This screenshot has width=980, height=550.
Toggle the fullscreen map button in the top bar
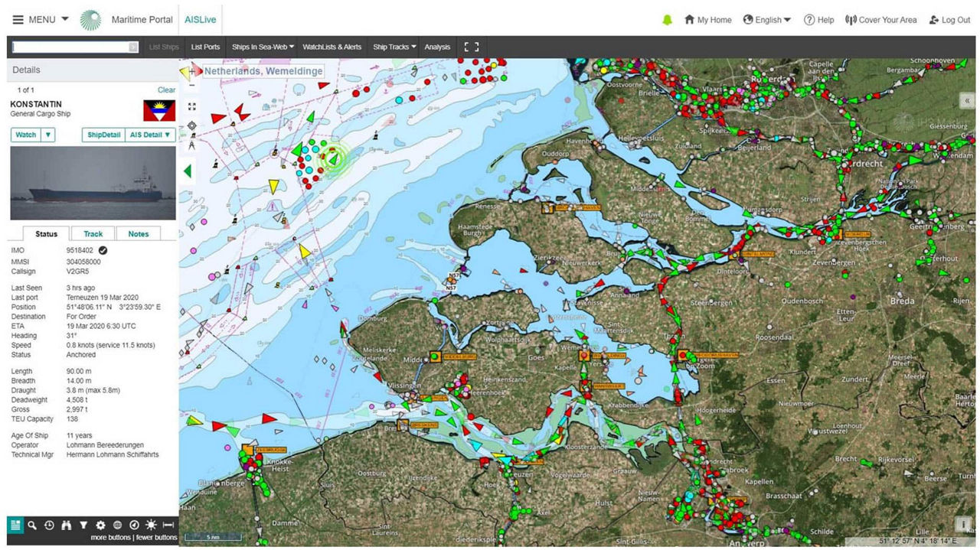point(472,47)
